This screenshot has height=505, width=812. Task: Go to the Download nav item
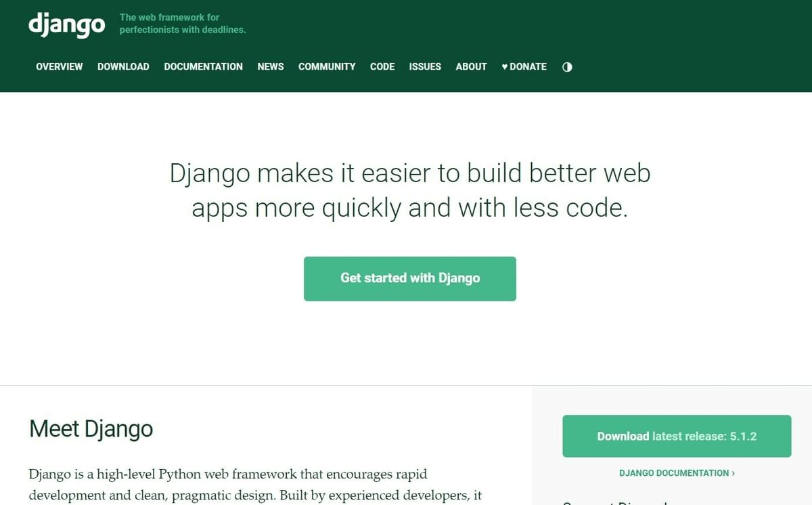(x=123, y=66)
